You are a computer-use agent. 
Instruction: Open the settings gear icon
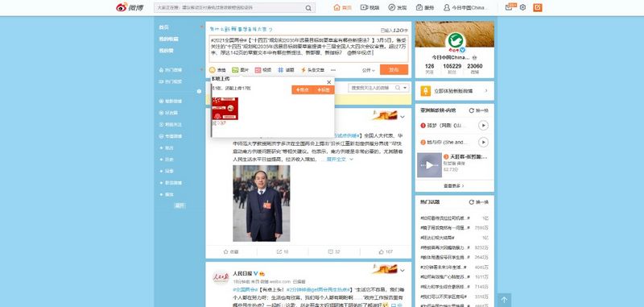522,7
